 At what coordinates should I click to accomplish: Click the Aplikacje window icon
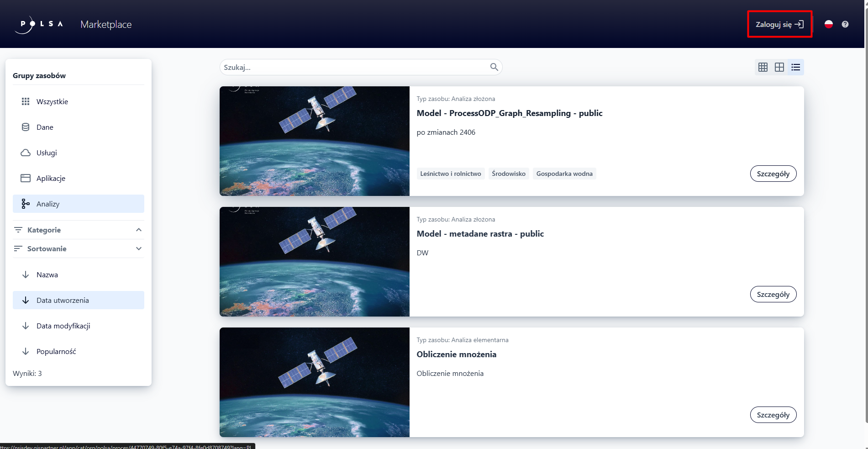pos(26,178)
